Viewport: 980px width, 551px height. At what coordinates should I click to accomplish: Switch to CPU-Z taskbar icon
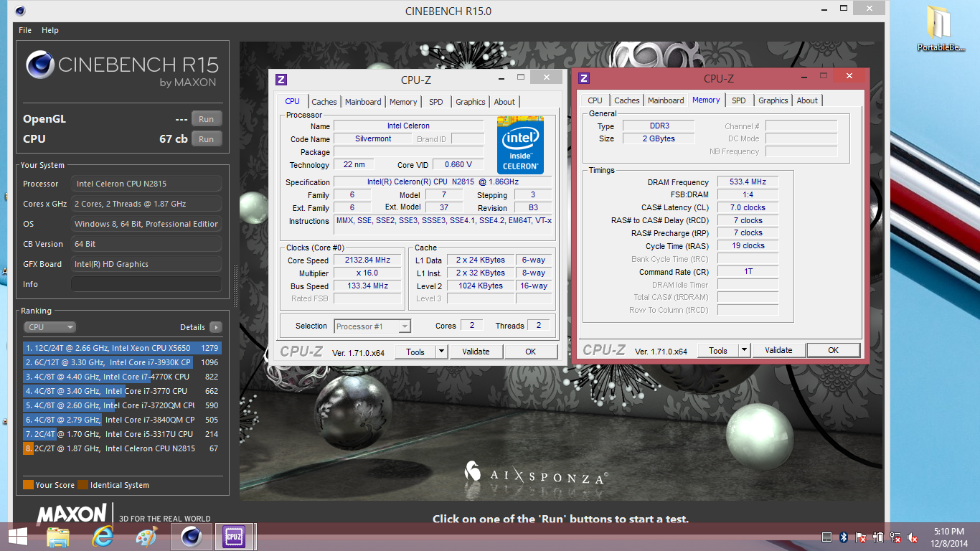[x=235, y=537]
